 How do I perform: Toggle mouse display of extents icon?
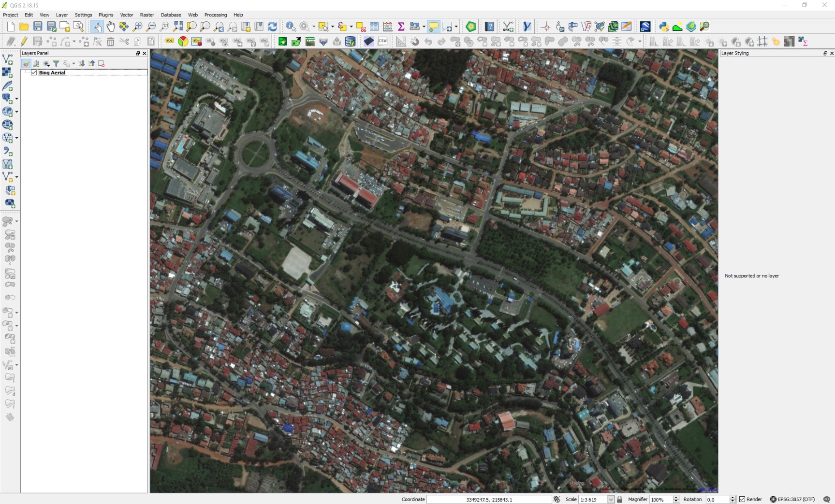[x=557, y=499]
